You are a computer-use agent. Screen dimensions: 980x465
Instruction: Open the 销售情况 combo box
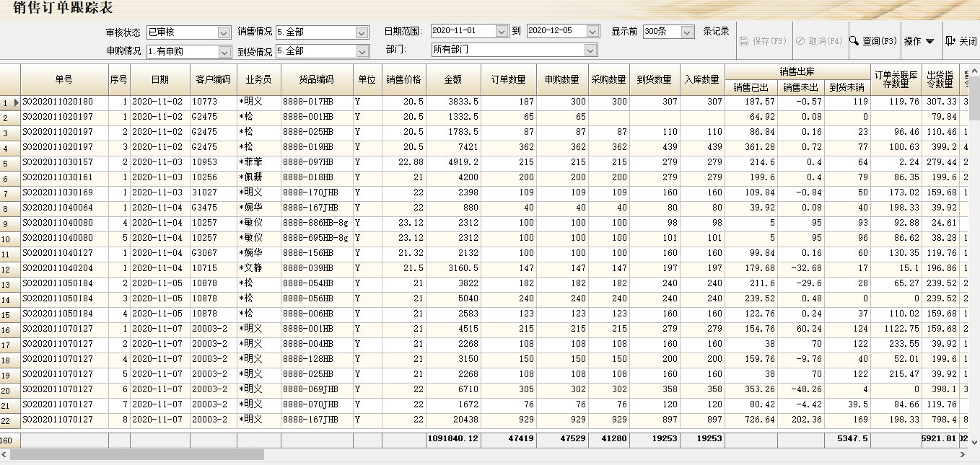click(x=362, y=32)
